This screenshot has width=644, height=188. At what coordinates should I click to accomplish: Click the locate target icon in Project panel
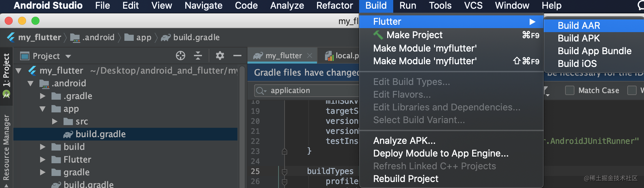(181, 56)
